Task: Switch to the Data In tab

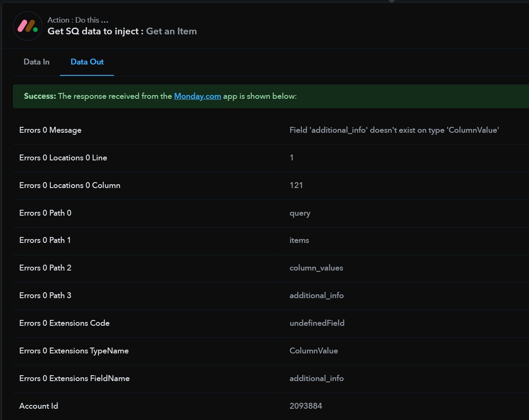Action: pyautogui.click(x=36, y=62)
